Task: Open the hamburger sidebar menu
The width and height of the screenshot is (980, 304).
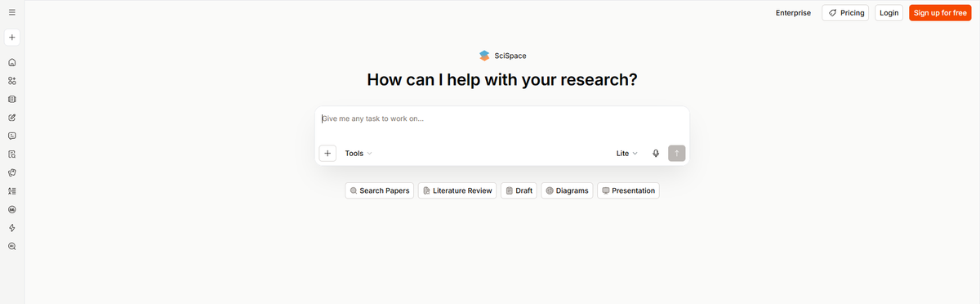Action: 11,12
